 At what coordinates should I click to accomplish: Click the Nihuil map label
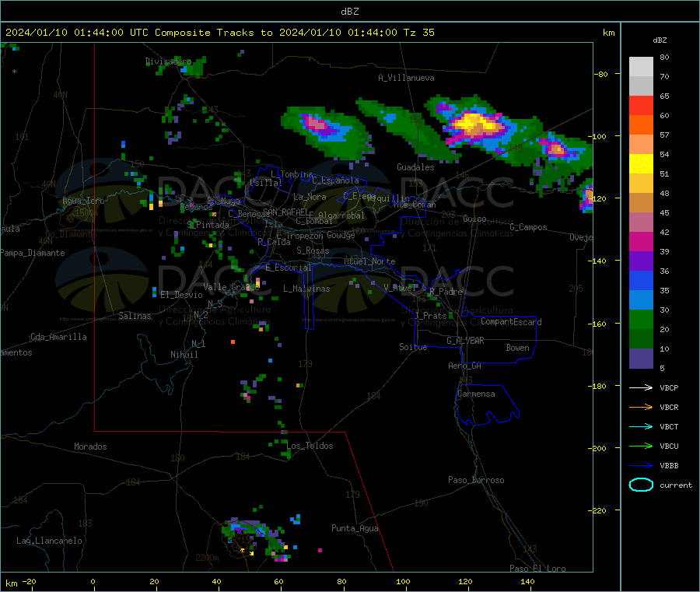pyautogui.click(x=184, y=355)
